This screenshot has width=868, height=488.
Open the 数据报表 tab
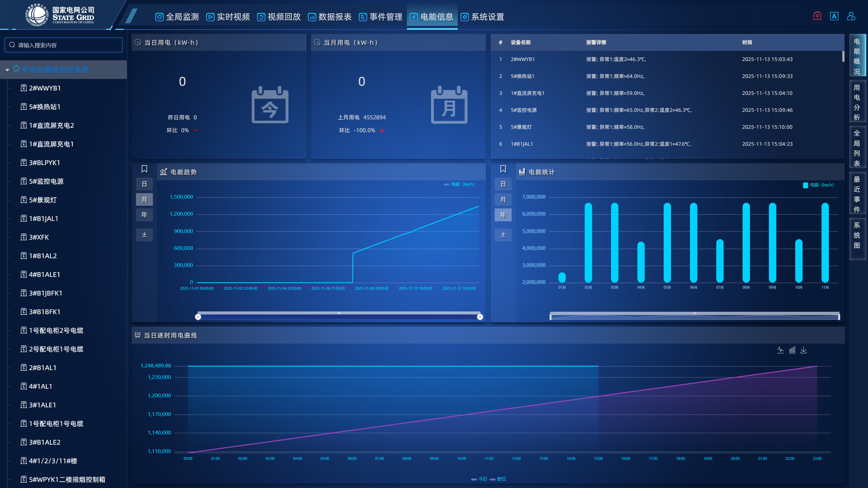point(330,17)
